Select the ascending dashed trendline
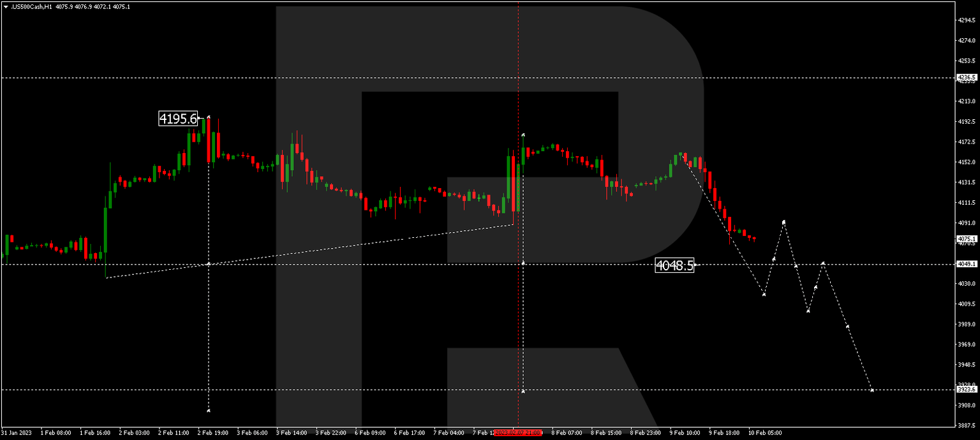Image resolution: width=980 pixels, height=440 pixels. click(x=319, y=251)
